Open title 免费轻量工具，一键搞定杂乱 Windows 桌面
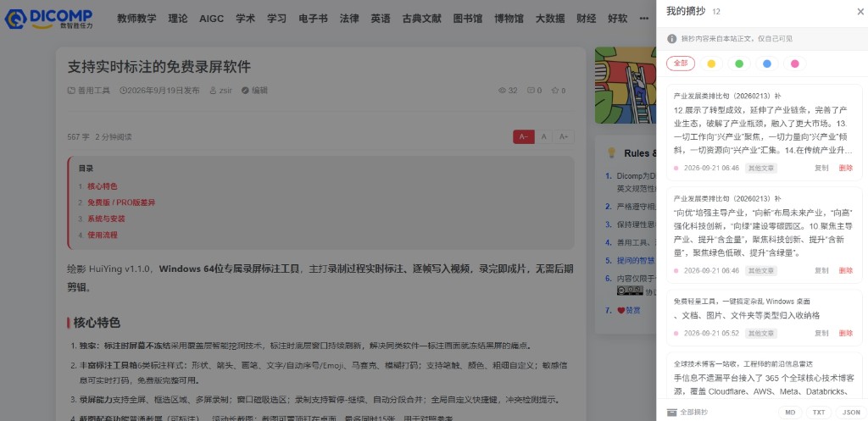868x421 pixels. tap(742, 302)
